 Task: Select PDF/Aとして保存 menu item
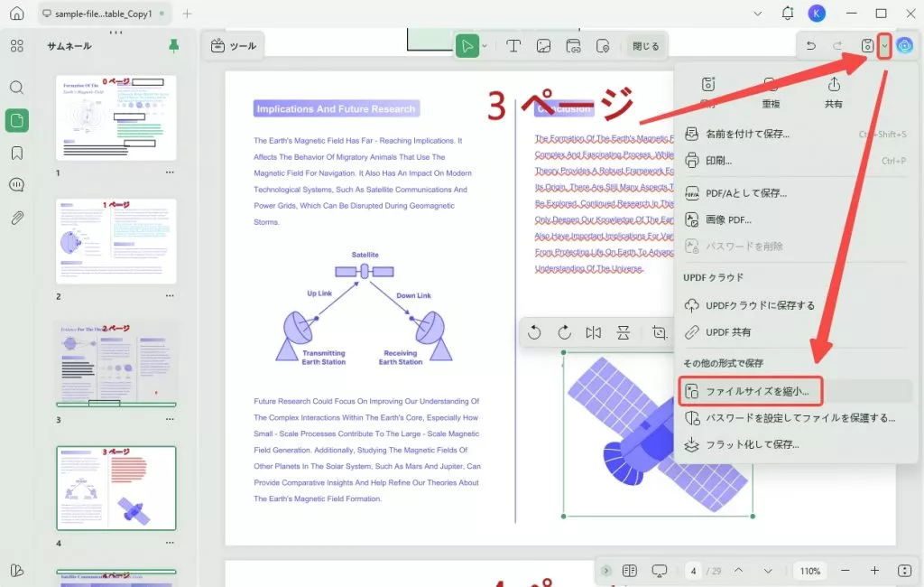796,193
